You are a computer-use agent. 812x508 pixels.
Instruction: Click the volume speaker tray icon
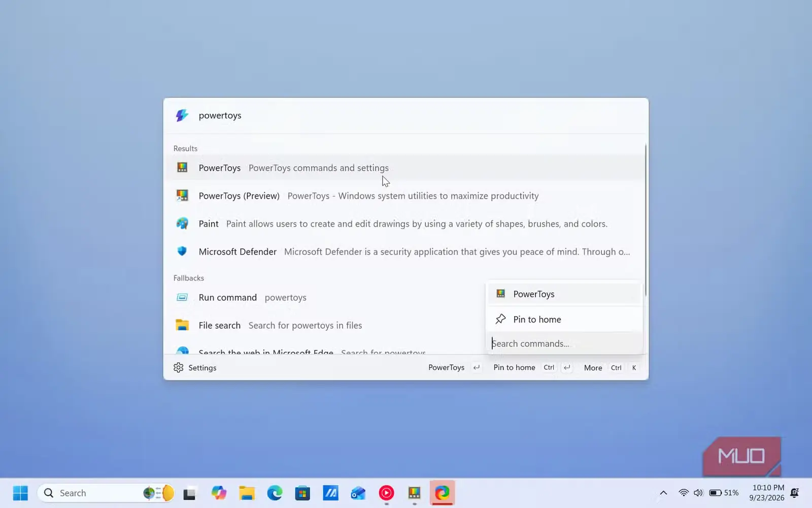(698, 493)
